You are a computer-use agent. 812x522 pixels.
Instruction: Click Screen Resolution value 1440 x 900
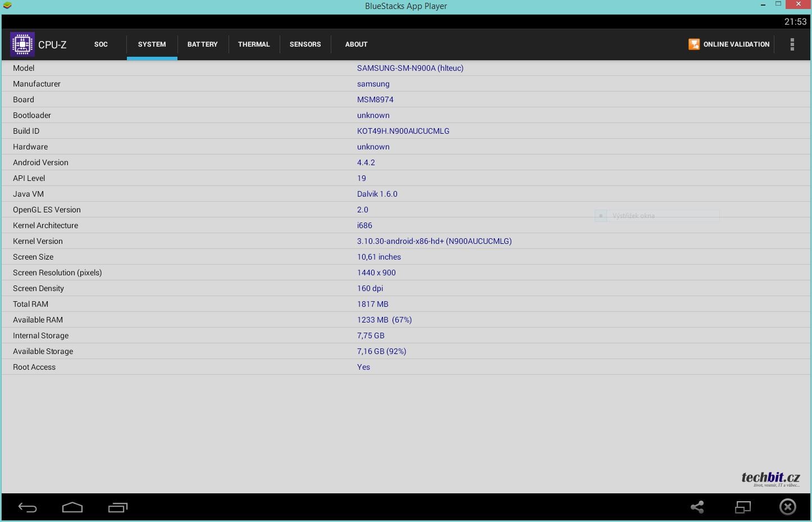pyautogui.click(x=376, y=273)
